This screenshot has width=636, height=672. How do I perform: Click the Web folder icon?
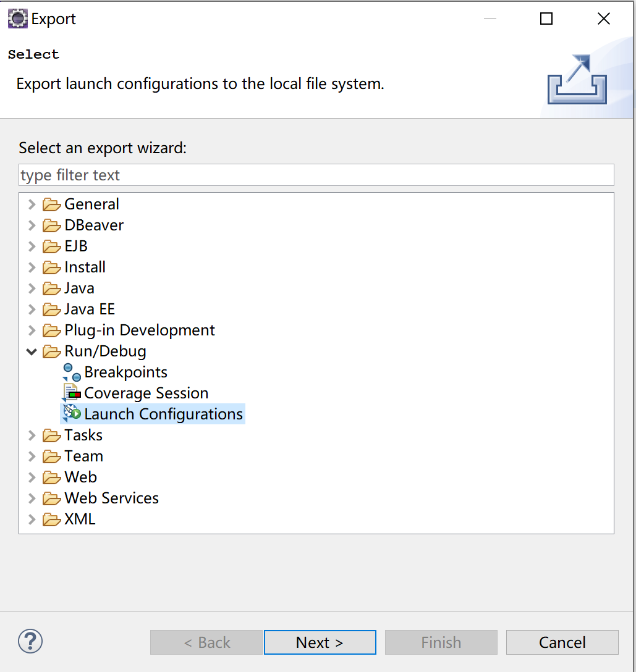pos(51,477)
